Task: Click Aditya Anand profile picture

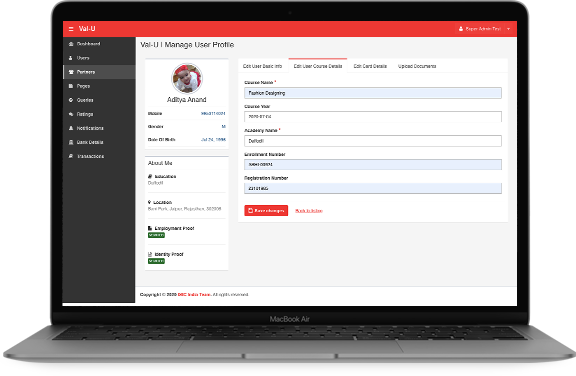Action: [x=187, y=78]
